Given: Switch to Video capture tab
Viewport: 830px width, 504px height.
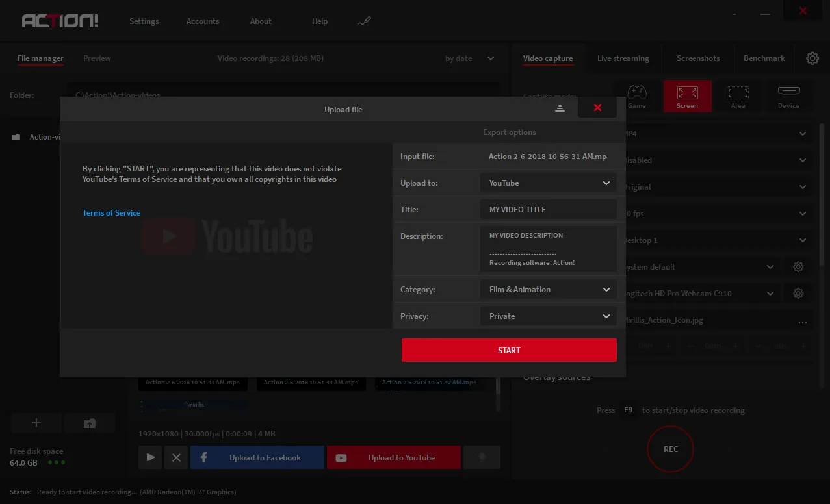Looking at the screenshot, I should 548,58.
